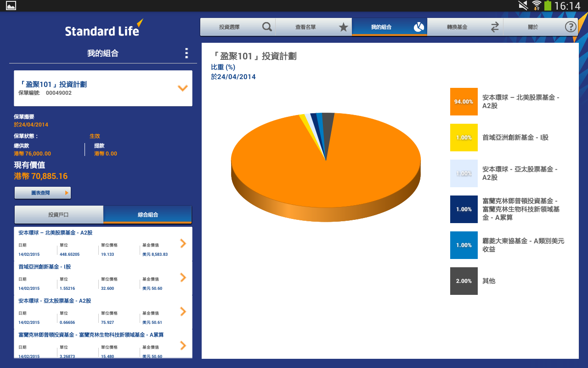Tap the blue 1.00% swatch for 霸菱大東協基金
Image resolution: width=588 pixels, height=368 pixels.
coord(464,245)
